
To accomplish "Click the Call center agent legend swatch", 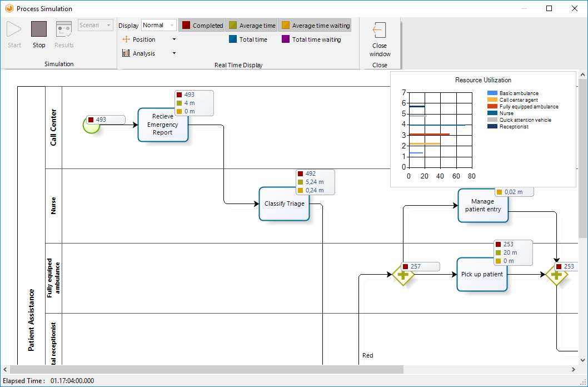I will pyautogui.click(x=492, y=100).
